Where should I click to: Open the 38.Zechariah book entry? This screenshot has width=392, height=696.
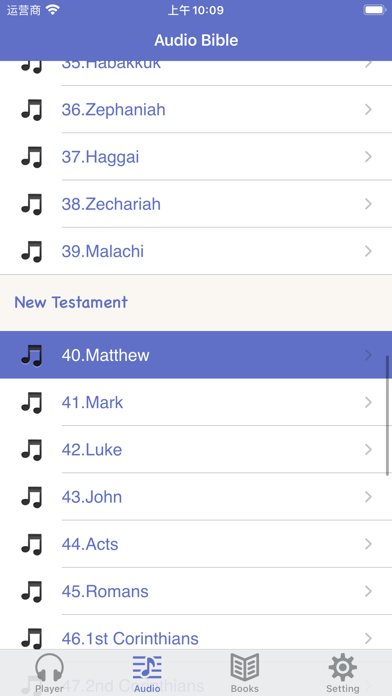(x=196, y=204)
